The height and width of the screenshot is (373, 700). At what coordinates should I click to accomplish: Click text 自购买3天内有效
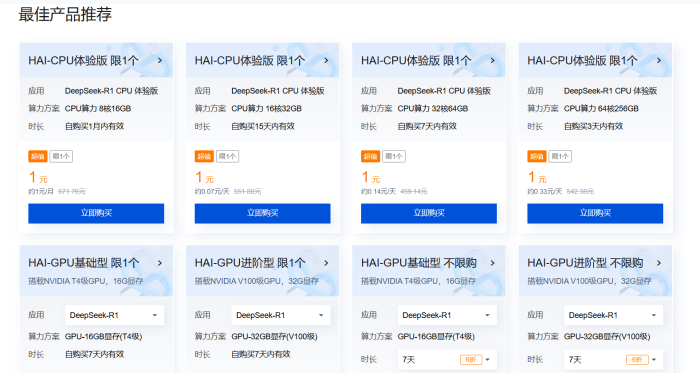coord(593,126)
